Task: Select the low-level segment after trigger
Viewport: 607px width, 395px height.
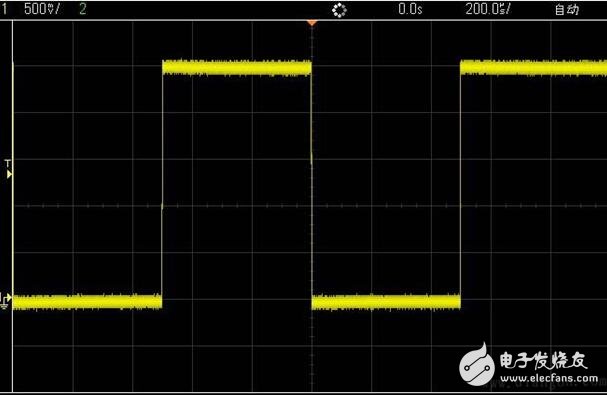Action: pos(386,302)
